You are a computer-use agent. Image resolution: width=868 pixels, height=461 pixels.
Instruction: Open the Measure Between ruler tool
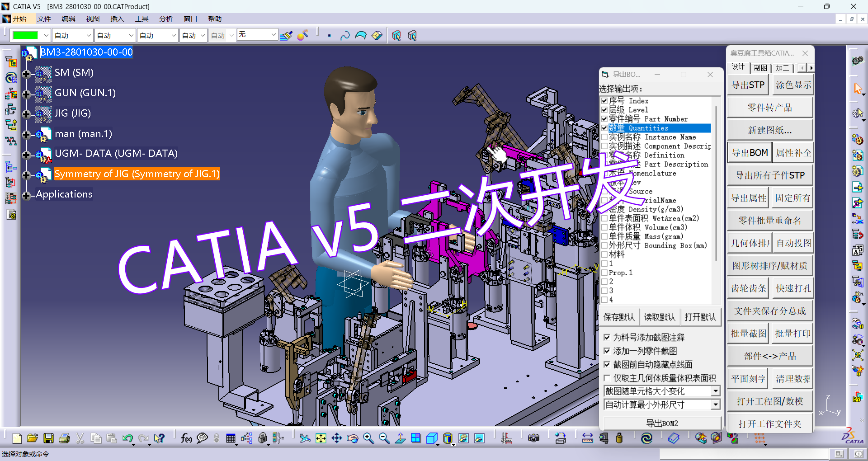point(587,438)
